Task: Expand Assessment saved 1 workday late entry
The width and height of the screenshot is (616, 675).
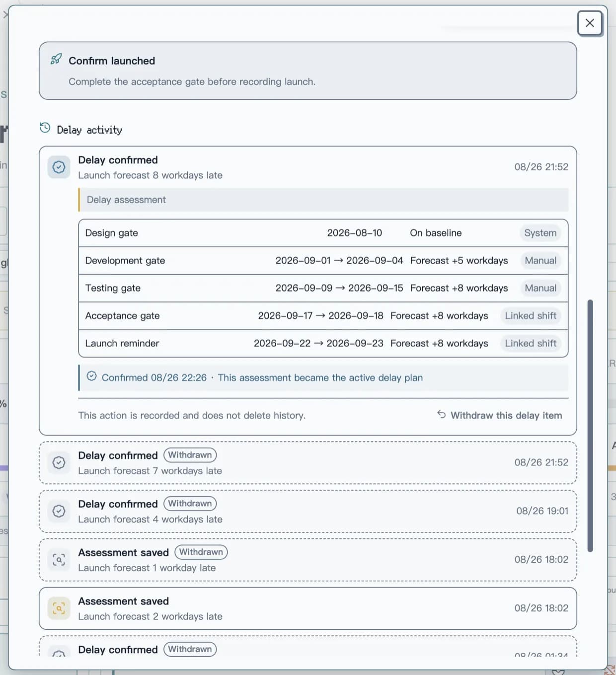Action: tap(308, 560)
